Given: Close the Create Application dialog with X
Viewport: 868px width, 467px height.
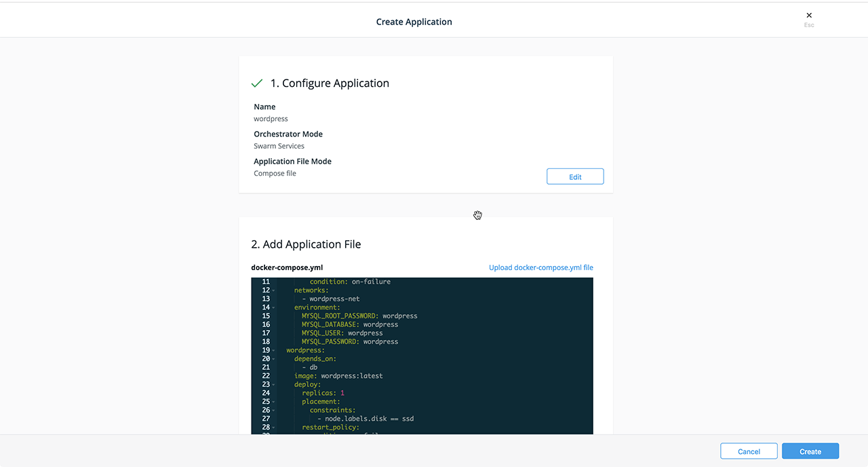Looking at the screenshot, I should (808, 16).
